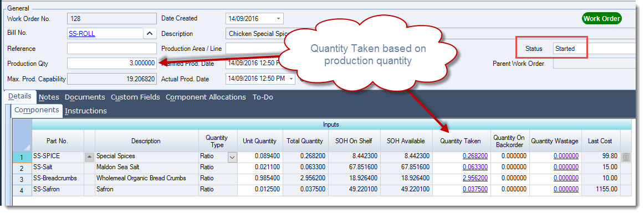Open the SS-ROLL bill link
The width and height of the screenshot is (644, 214).
click(x=81, y=34)
